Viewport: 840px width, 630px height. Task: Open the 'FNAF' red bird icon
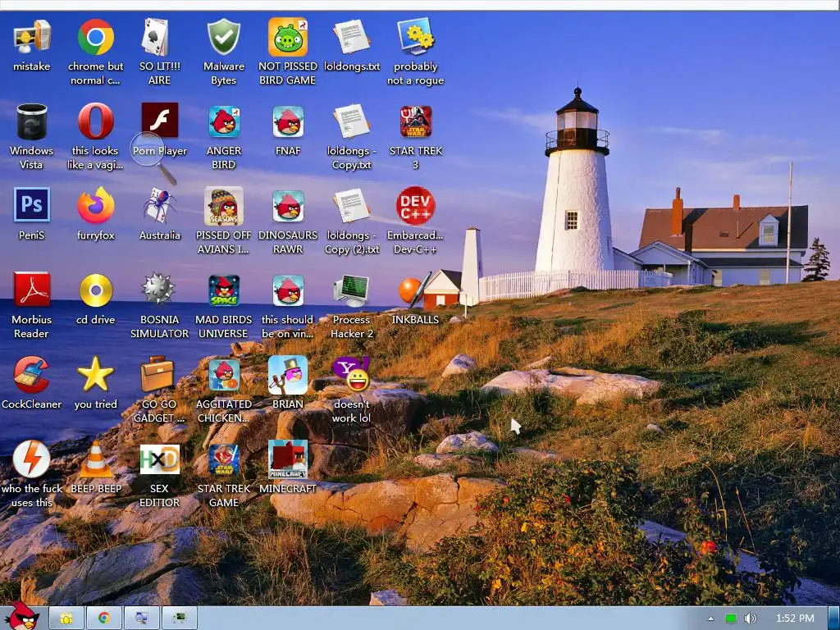click(288, 121)
